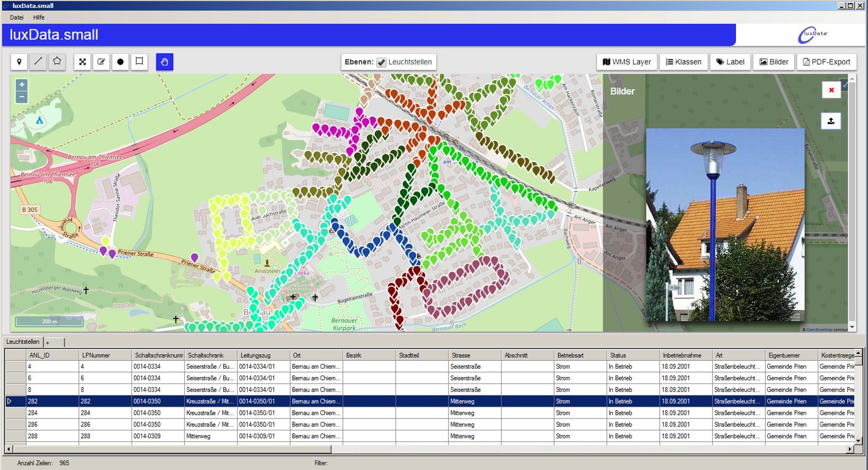Image resolution: width=868 pixels, height=470 pixels.
Task: Open the Hilfe menu
Action: pos(39,18)
